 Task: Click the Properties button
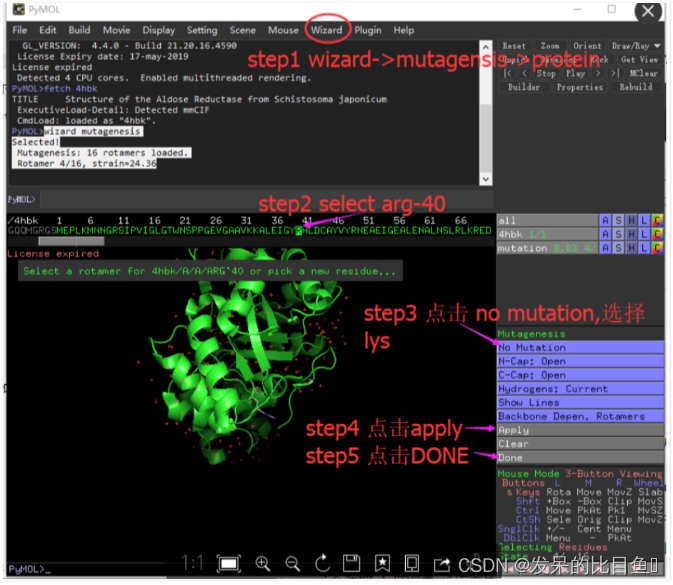[x=580, y=87]
